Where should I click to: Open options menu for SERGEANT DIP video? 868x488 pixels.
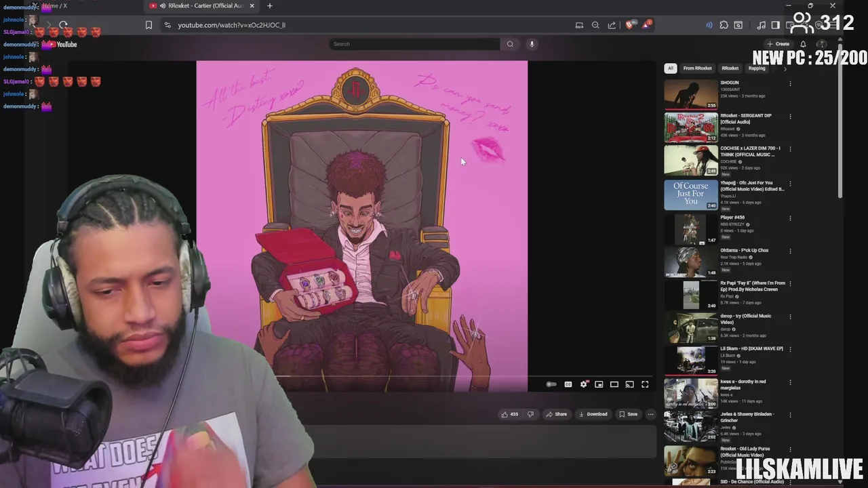790,117
